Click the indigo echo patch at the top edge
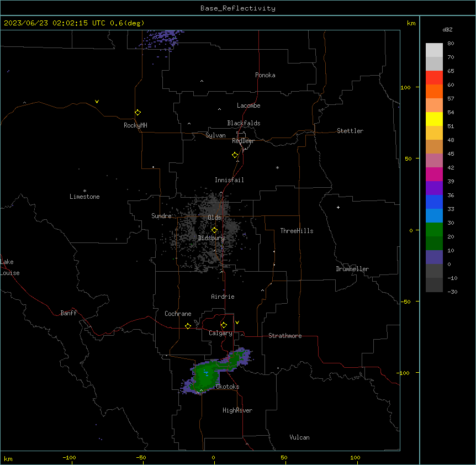Image resolution: width=476 pixels, height=465 pixels. (162, 39)
